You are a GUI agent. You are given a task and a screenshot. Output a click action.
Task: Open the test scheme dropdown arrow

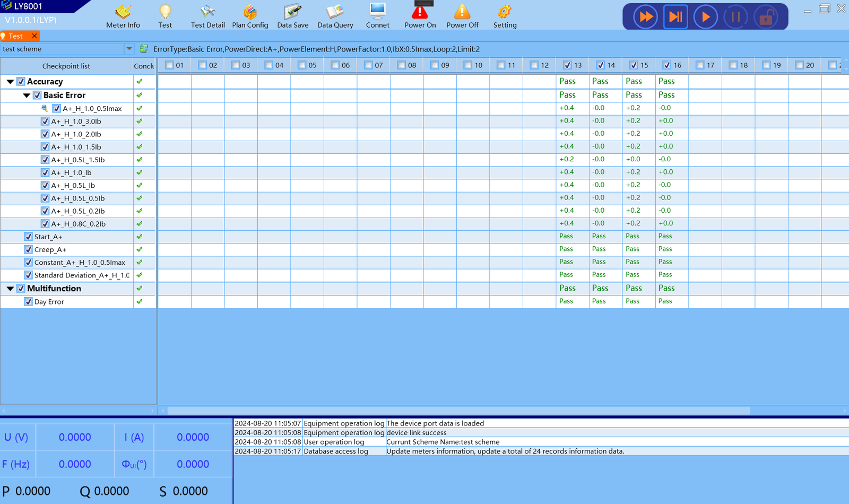click(x=129, y=49)
